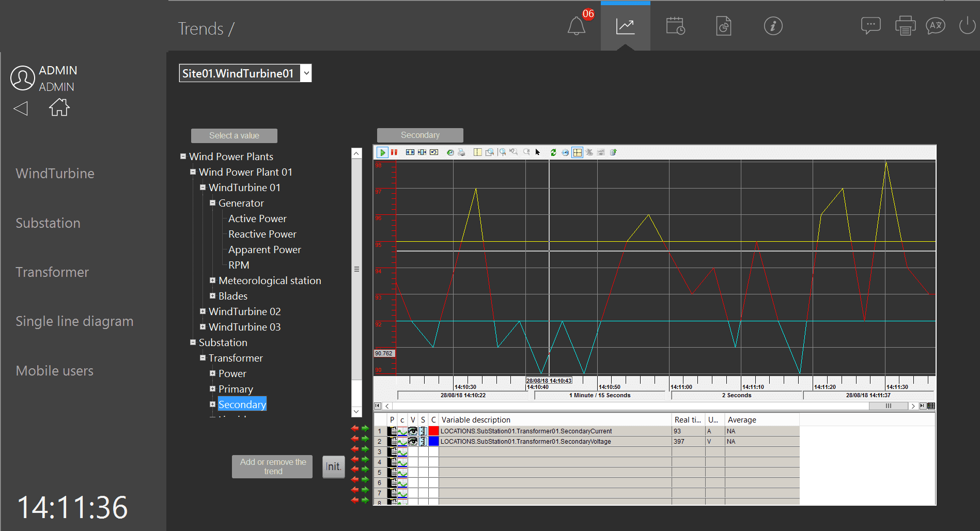
Task: Expand the WindTurbine 02 tree node
Action: (x=203, y=311)
